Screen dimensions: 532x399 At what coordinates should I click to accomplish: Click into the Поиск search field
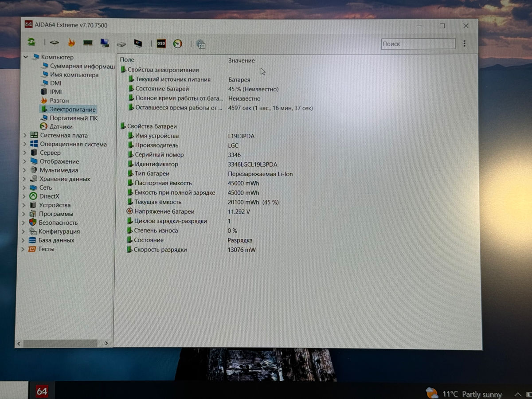pos(418,44)
